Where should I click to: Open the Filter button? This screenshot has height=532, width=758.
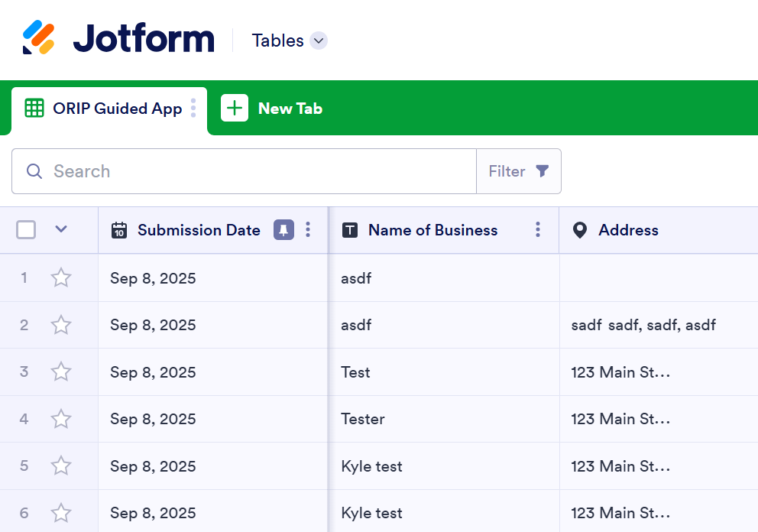[x=519, y=171]
